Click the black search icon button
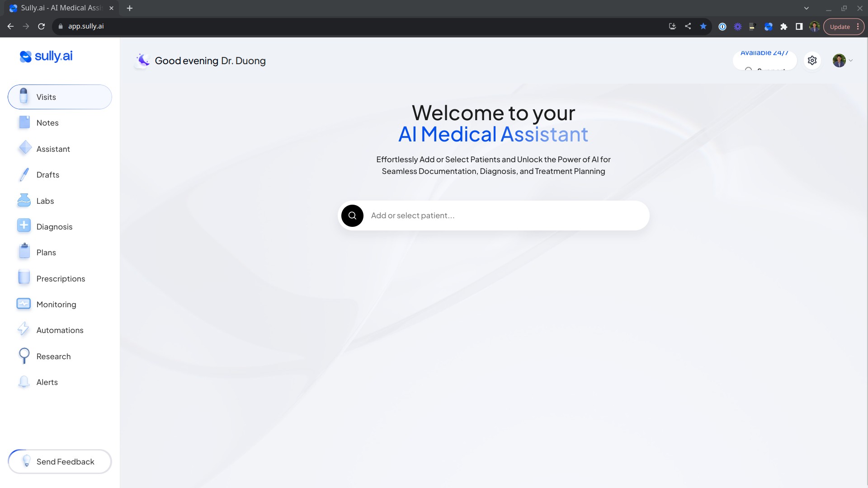This screenshot has width=868, height=488. pos(352,216)
